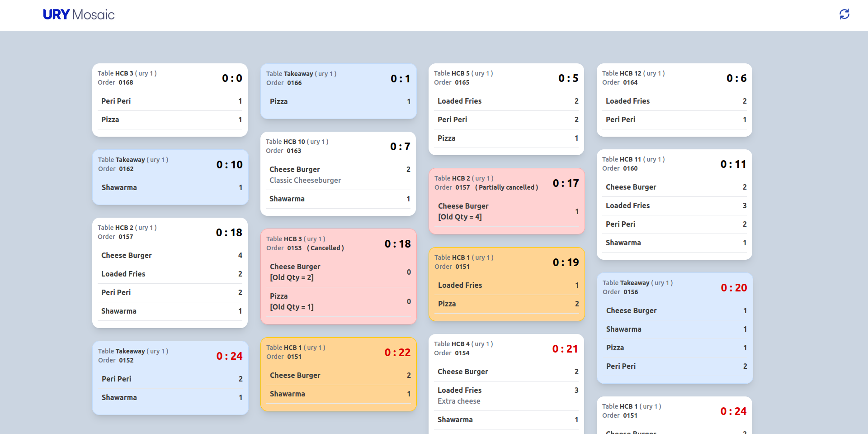Click the Partially cancelled label on order 0157

coord(507,187)
